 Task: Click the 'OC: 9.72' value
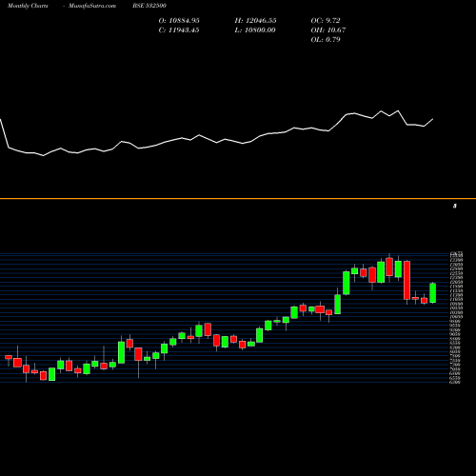pos(326,21)
